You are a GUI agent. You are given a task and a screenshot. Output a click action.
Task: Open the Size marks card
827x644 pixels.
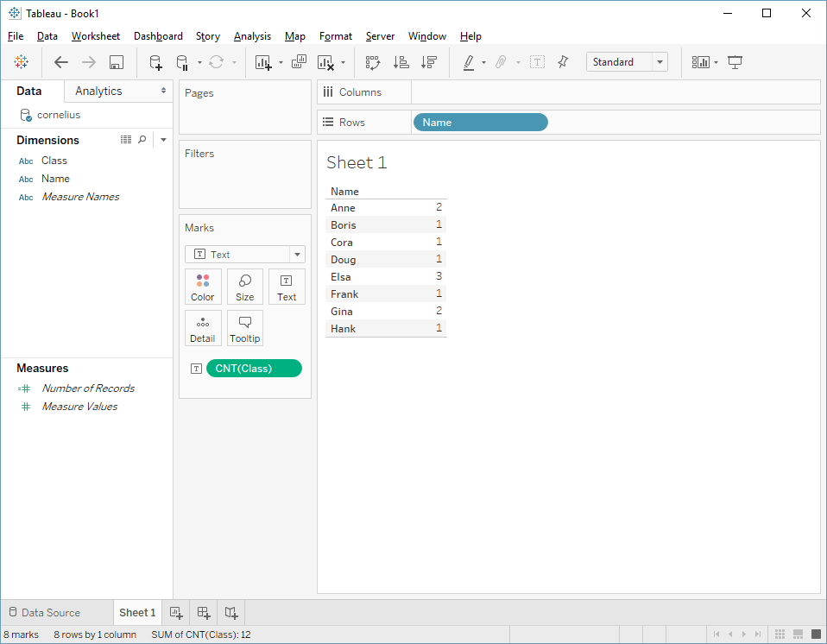[x=244, y=287]
